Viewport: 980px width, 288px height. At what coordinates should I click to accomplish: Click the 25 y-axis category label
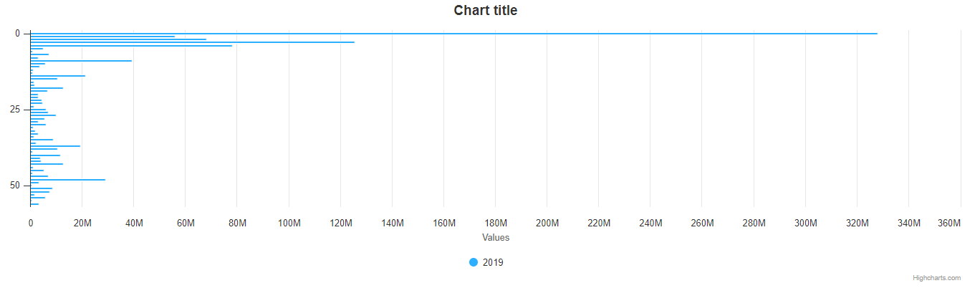[x=14, y=110]
